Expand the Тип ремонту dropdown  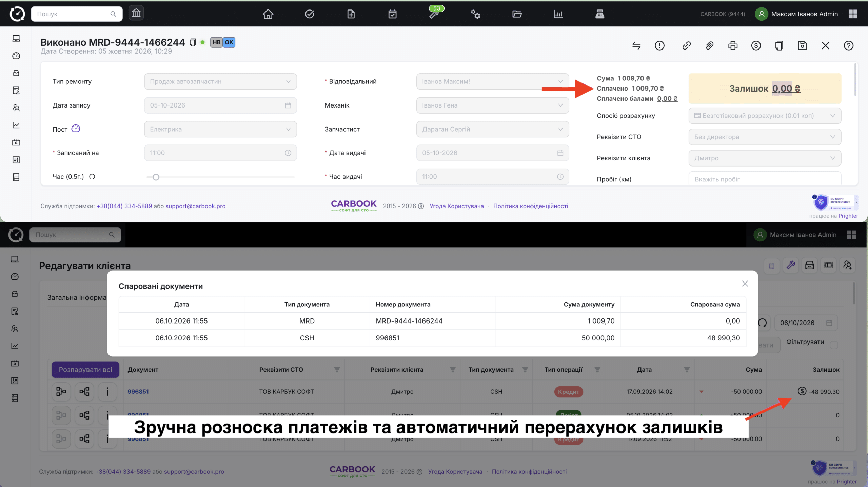[x=220, y=81]
